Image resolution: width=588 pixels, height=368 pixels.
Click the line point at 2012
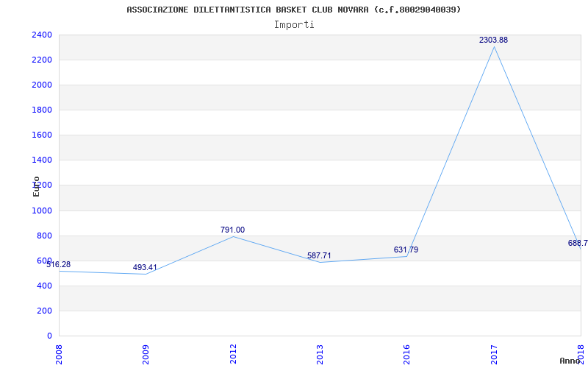coord(233,236)
